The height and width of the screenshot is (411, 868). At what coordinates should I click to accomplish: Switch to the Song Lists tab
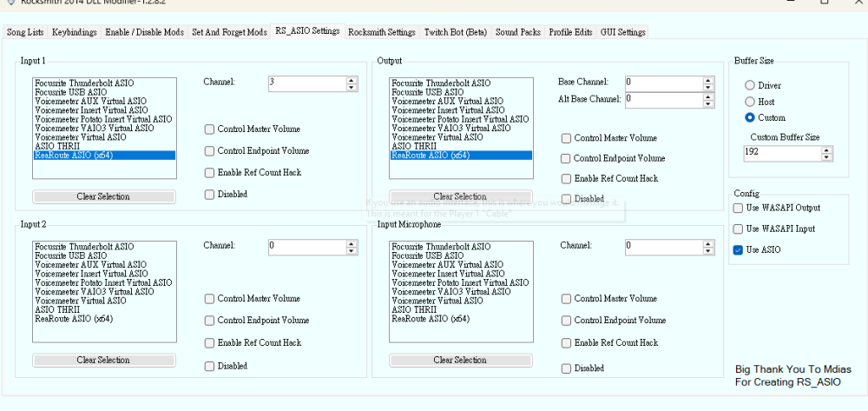(25, 32)
